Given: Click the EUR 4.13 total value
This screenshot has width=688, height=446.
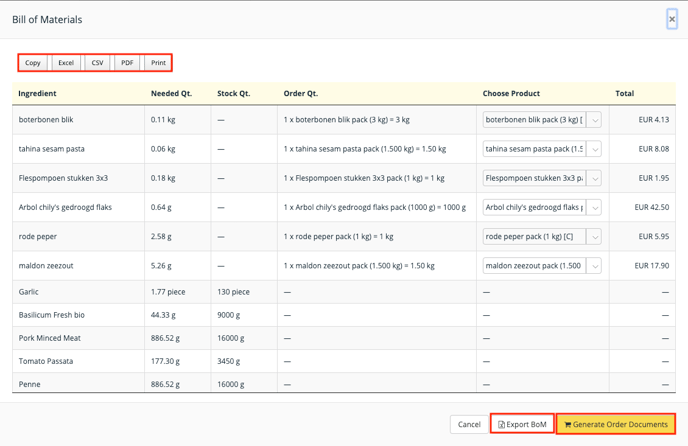Looking at the screenshot, I should 654,120.
